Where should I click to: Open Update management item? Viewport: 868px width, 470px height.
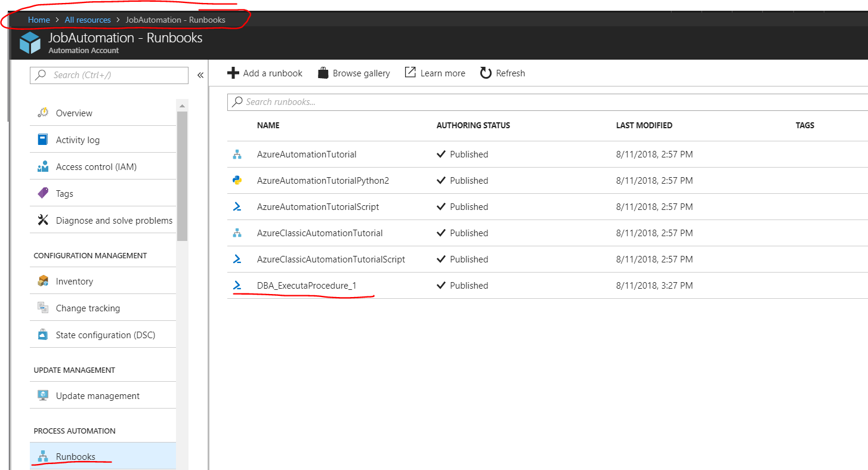click(97, 396)
